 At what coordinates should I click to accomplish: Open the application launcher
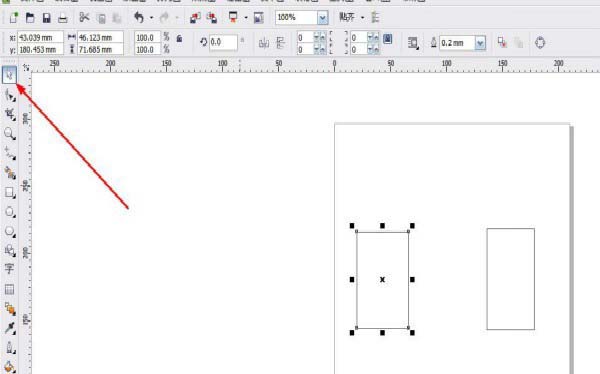point(233,18)
